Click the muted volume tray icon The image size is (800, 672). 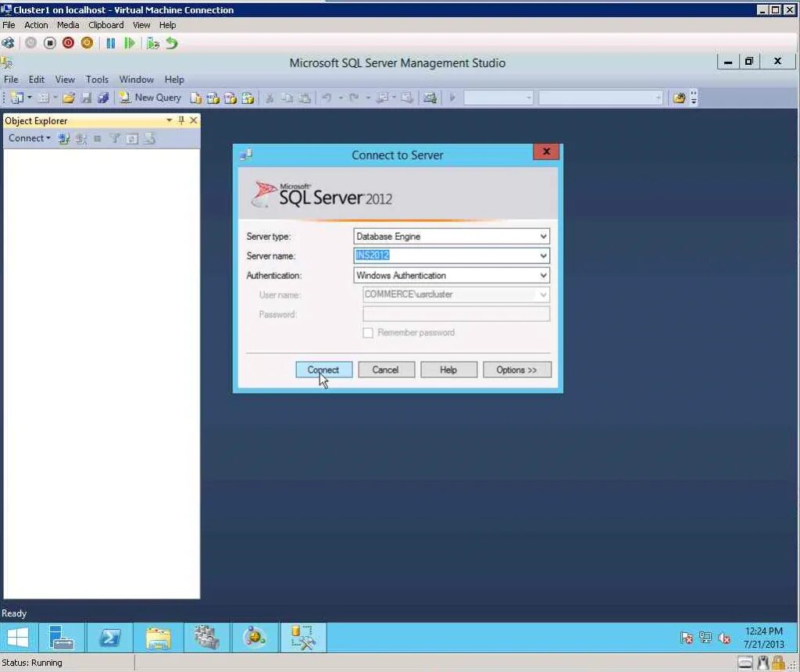pos(724,638)
